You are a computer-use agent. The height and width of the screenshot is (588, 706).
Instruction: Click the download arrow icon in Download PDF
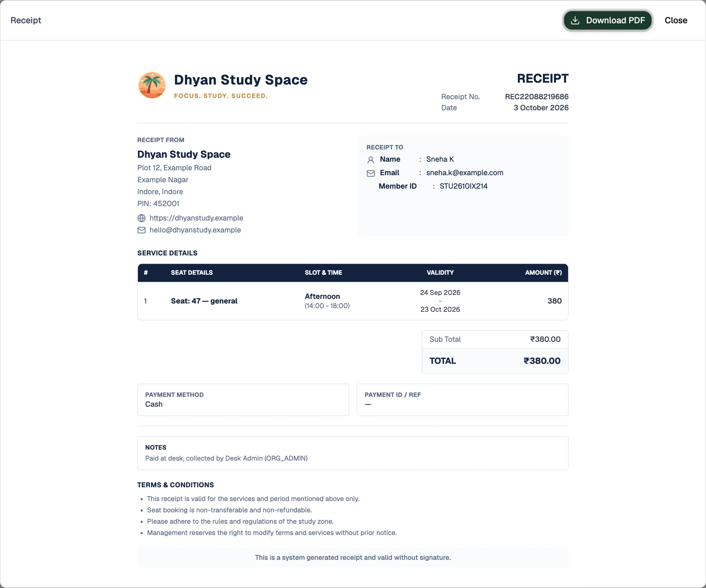(575, 21)
